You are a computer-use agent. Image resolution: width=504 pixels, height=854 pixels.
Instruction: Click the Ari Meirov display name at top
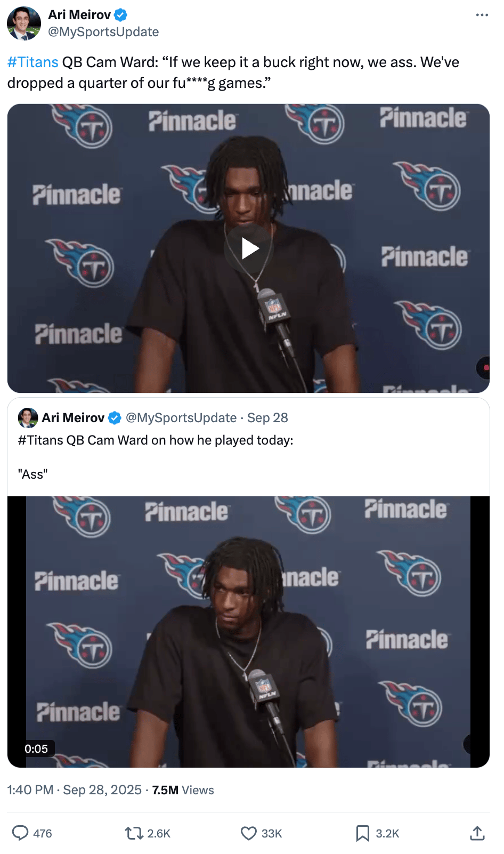(79, 15)
